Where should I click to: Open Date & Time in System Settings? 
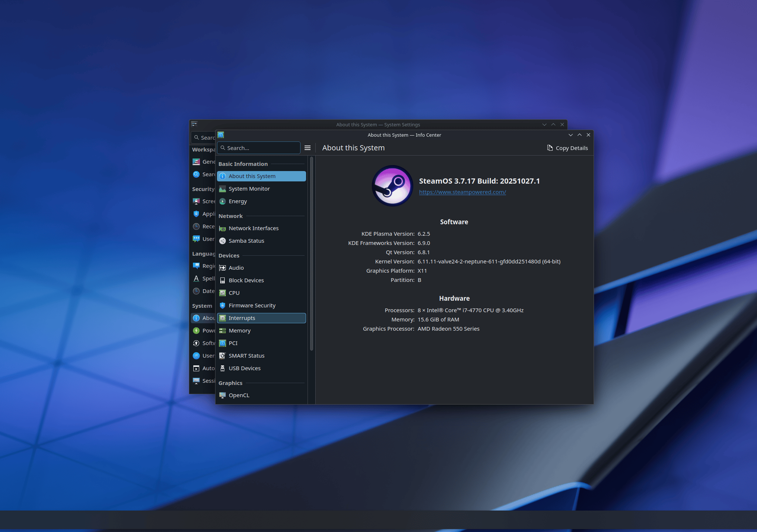[x=203, y=291]
